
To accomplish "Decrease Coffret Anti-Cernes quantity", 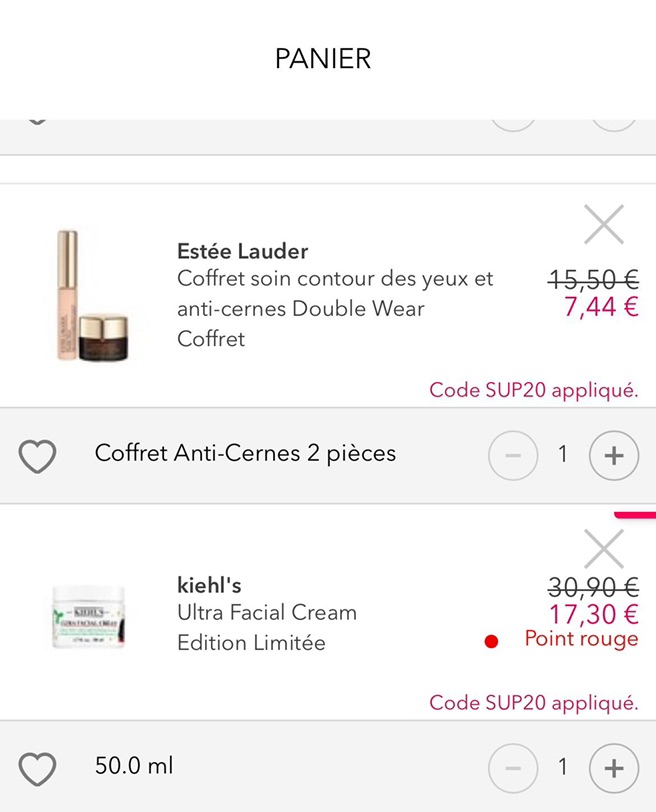I will coord(513,456).
